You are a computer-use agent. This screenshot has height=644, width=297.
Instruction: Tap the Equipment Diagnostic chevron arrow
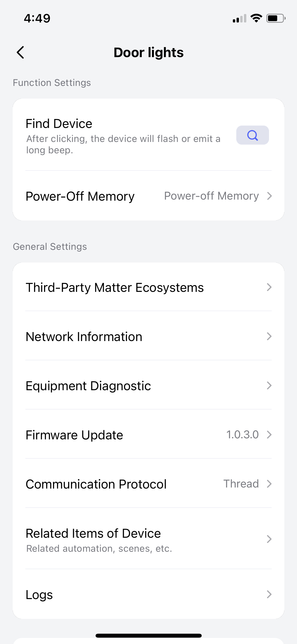point(269,385)
